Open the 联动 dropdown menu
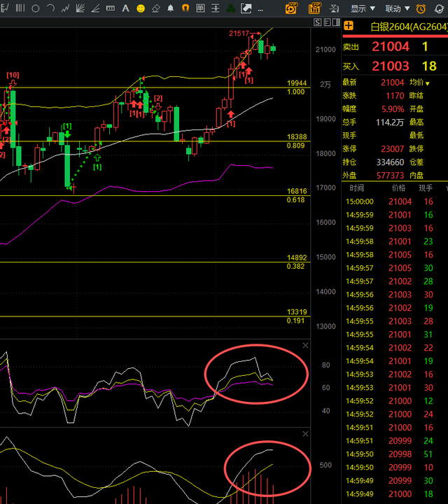The height and width of the screenshot is (504, 448). (x=396, y=8)
